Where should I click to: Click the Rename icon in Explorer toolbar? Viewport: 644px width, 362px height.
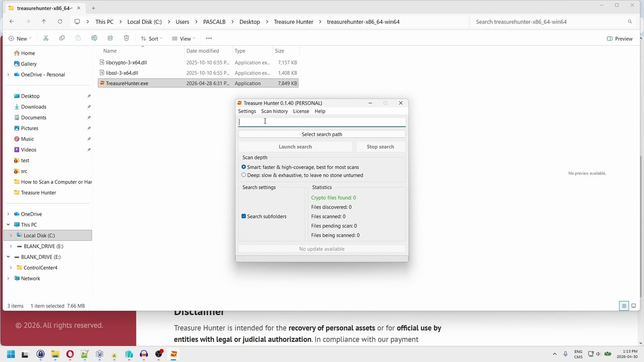[94, 38]
